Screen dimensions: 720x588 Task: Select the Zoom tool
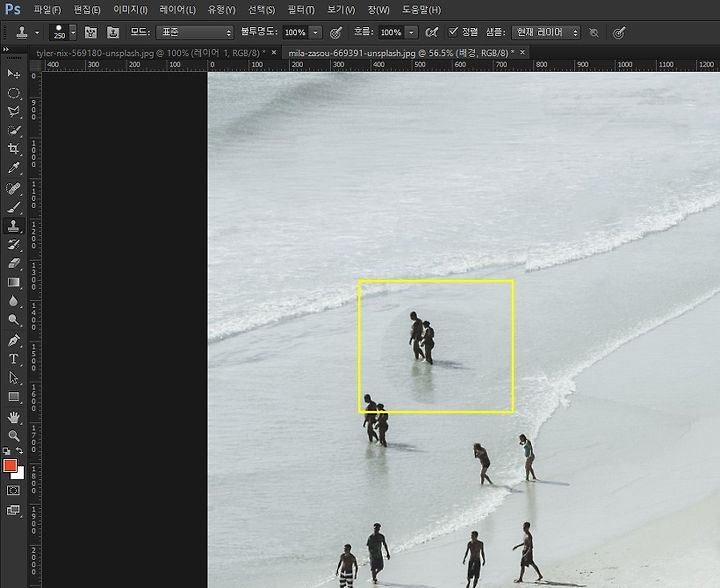14,436
